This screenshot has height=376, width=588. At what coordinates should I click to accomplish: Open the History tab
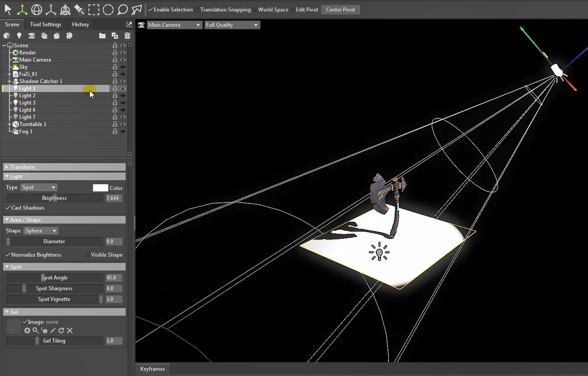pyautogui.click(x=80, y=24)
